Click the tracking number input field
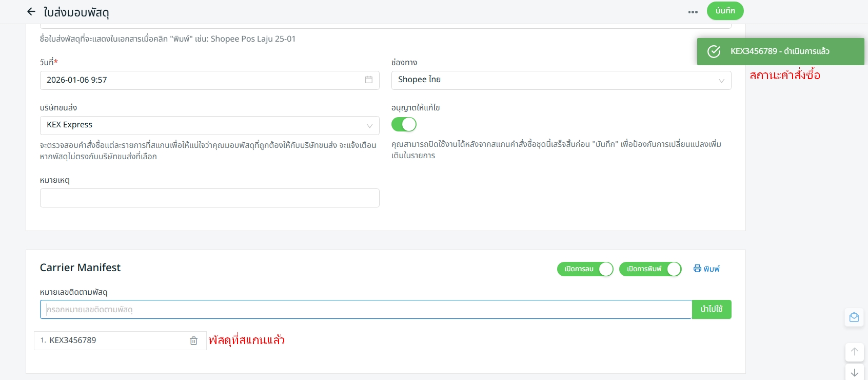868x380 pixels. pos(365,310)
